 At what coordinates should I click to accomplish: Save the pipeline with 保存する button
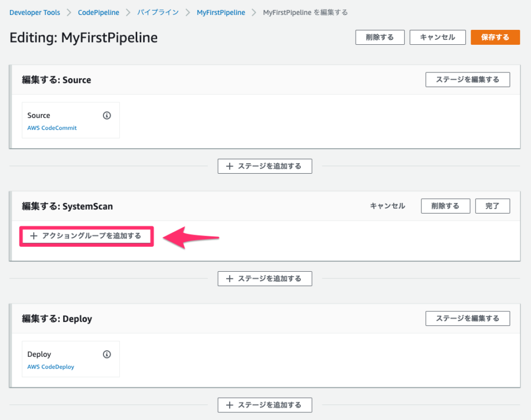point(495,37)
